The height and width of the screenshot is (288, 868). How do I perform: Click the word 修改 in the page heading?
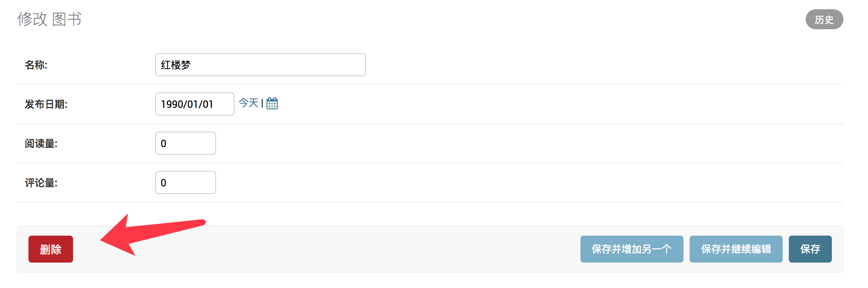coord(32,19)
